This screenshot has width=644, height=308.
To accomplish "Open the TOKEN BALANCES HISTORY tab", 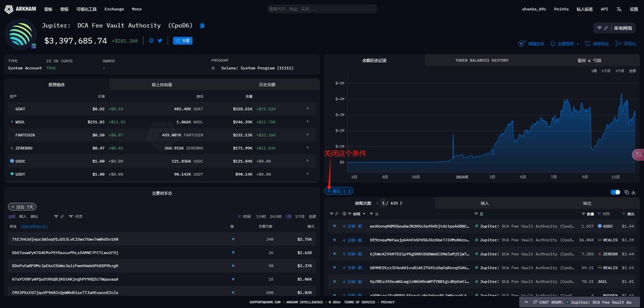I will (481, 60).
